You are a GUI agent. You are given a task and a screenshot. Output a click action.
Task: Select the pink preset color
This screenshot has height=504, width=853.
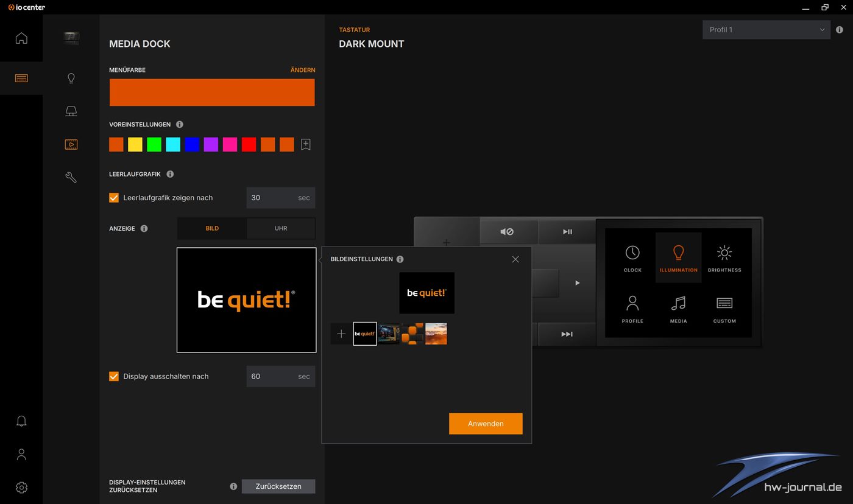pyautogui.click(x=230, y=144)
